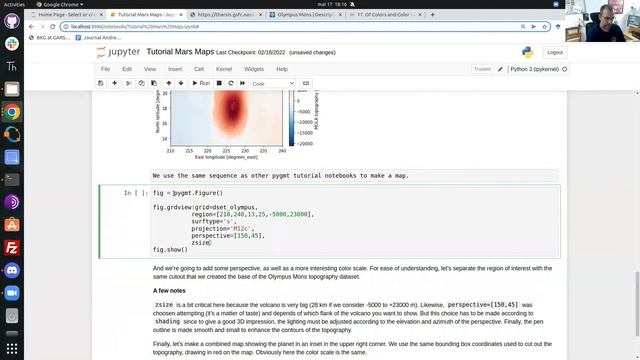The image size is (640, 360).
Task: Open the Activities overview
Action: [x=14, y=4]
